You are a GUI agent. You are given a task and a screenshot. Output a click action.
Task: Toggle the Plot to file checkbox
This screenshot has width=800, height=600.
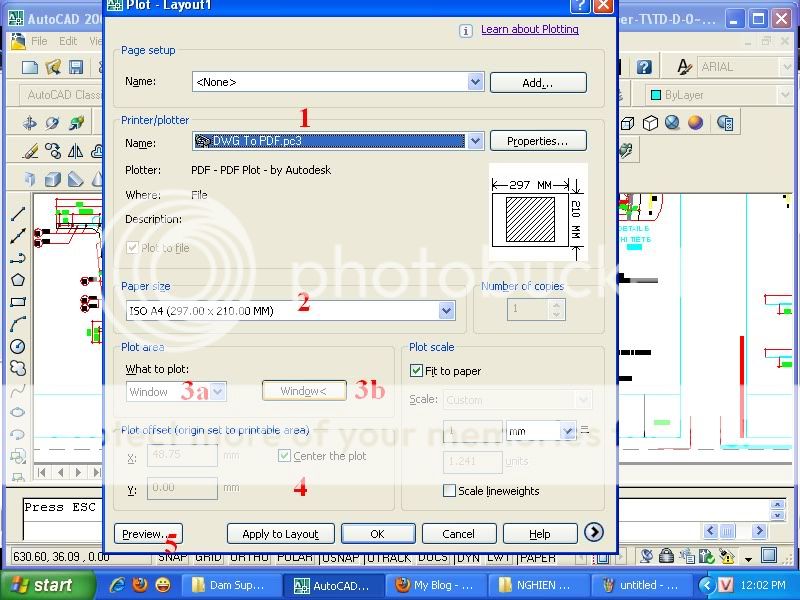(x=132, y=248)
